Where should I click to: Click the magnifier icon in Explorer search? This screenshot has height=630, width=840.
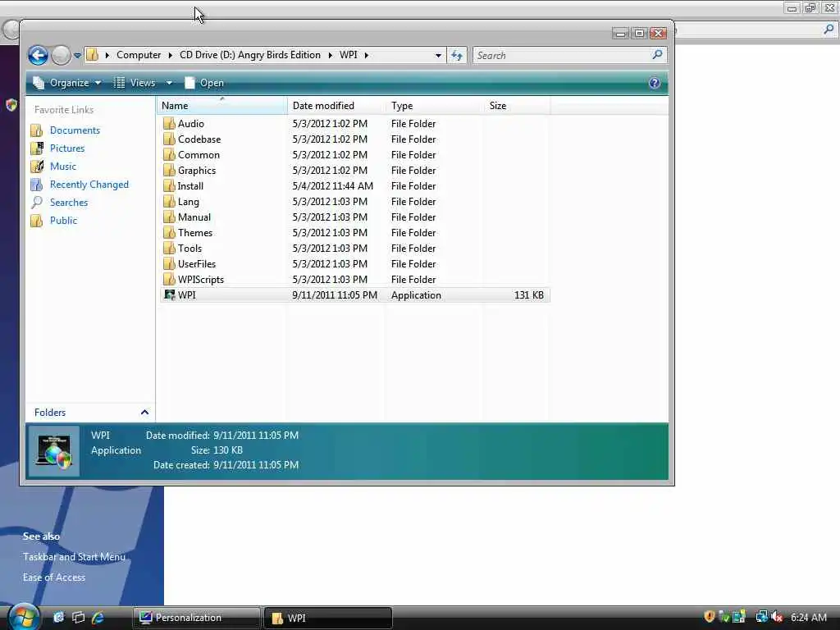(x=657, y=55)
